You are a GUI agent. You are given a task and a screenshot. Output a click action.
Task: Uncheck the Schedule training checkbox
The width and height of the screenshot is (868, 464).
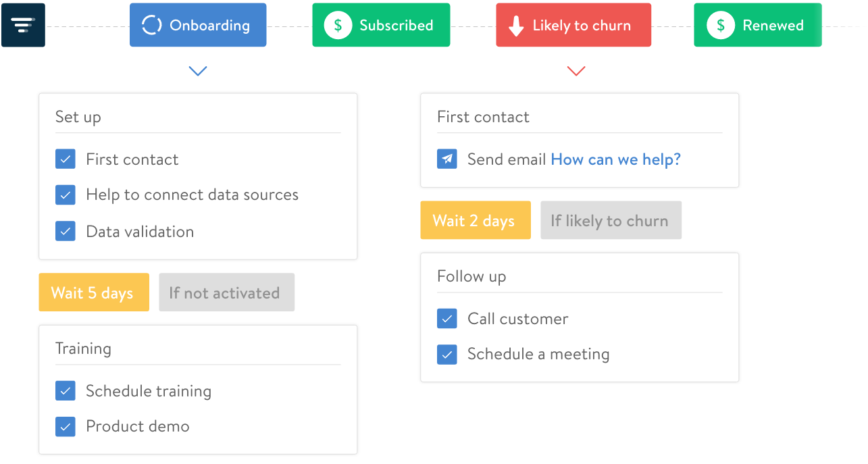pos(66,391)
